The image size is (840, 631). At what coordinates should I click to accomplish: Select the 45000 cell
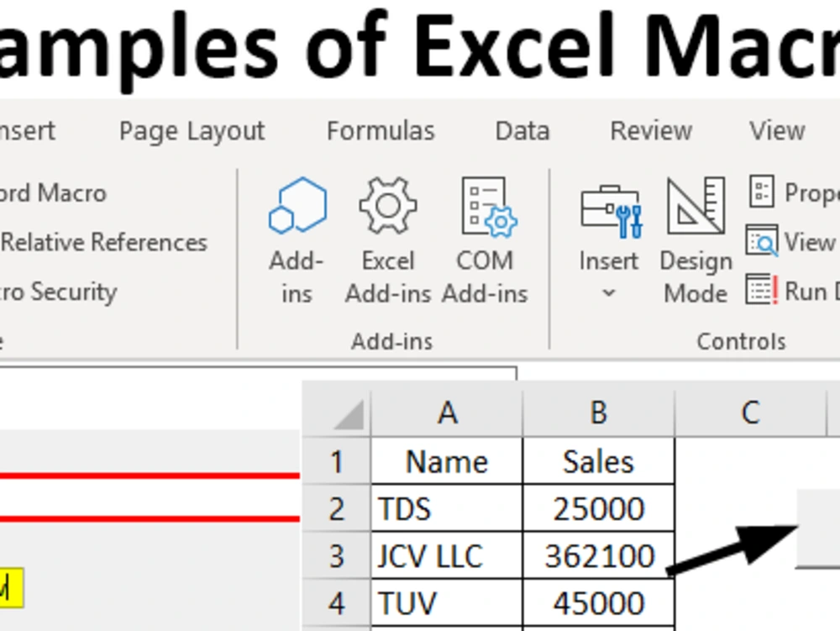(599, 603)
